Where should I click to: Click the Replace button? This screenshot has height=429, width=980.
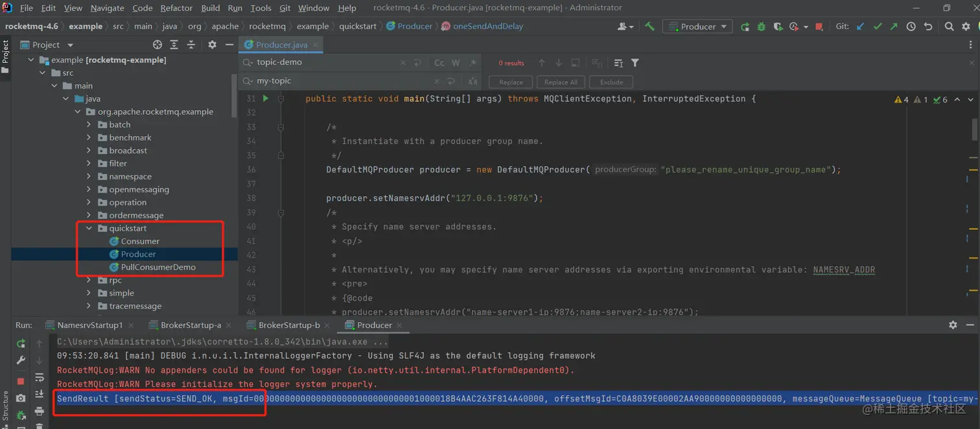click(x=511, y=82)
